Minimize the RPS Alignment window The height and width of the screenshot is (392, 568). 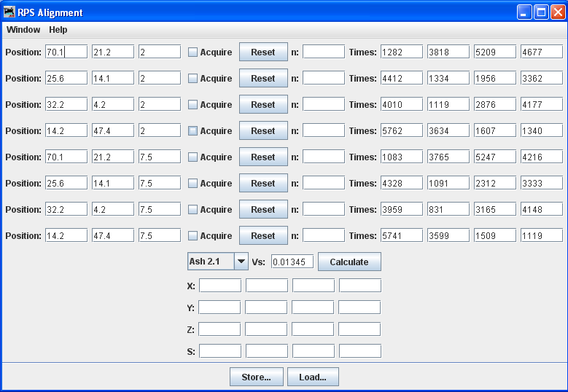coord(525,12)
